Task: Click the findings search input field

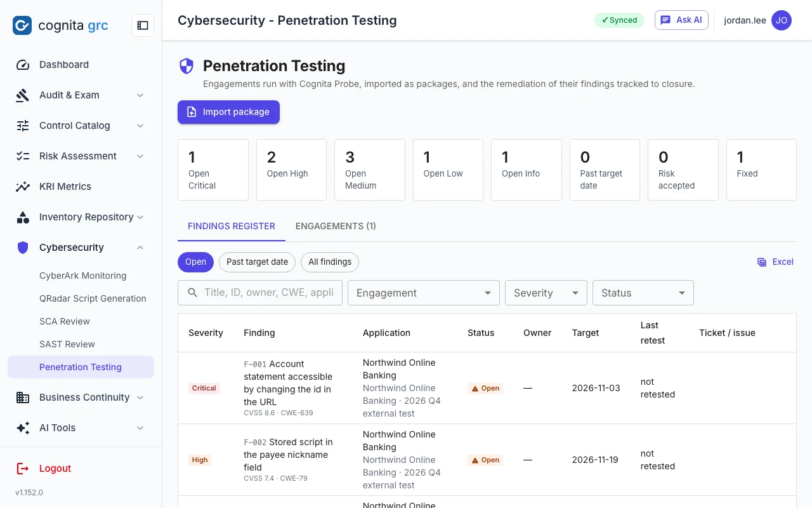Action: point(260,293)
